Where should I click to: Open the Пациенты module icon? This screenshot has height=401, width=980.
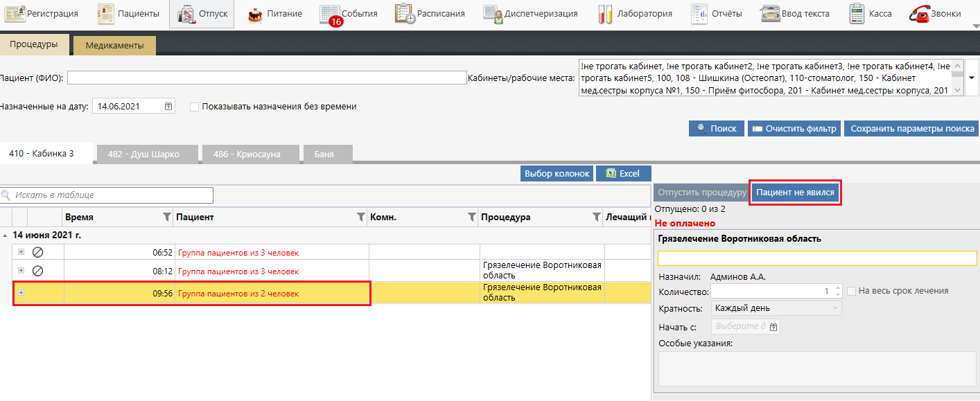(105, 13)
